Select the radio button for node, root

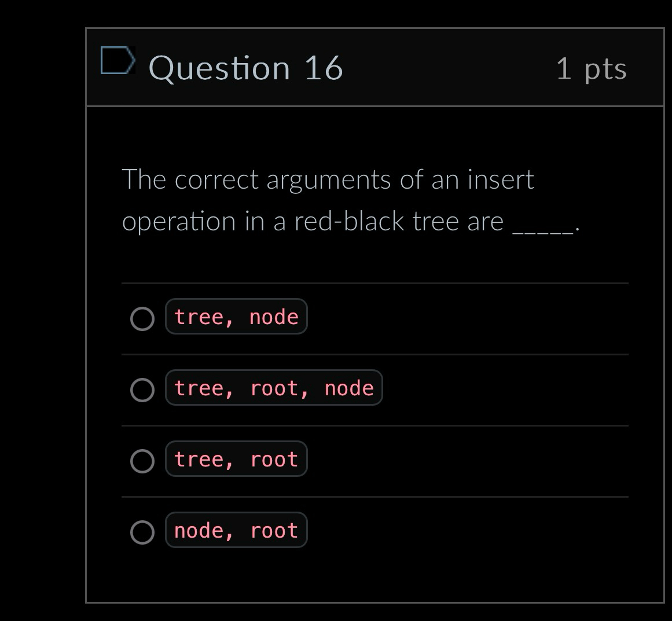(x=142, y=530)
